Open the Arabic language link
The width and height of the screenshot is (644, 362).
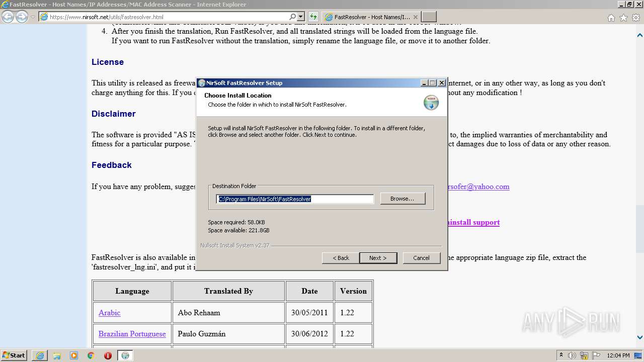pyautogui.click(x=109, y=313)
